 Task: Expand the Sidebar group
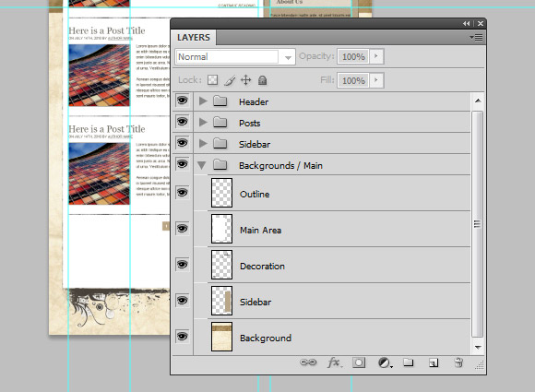[203, 143]
